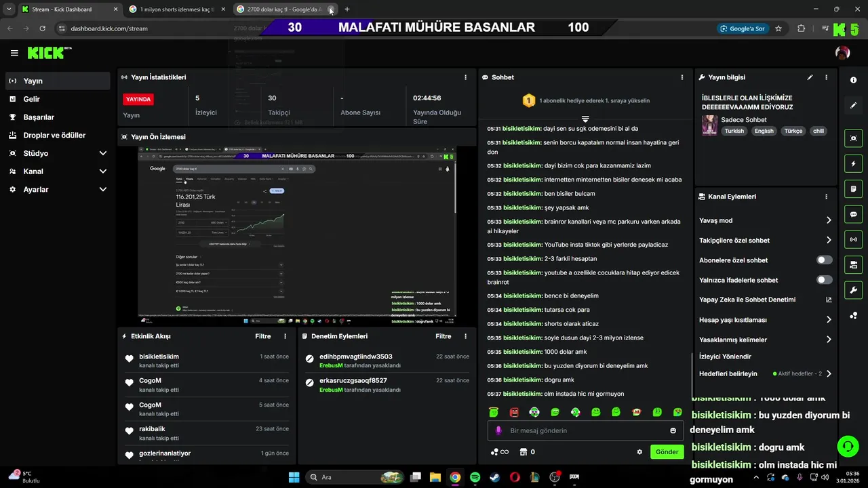Click the chill tag chip
Image resolution: width=868 pixels, height=488 pixels.
point(818,131)
